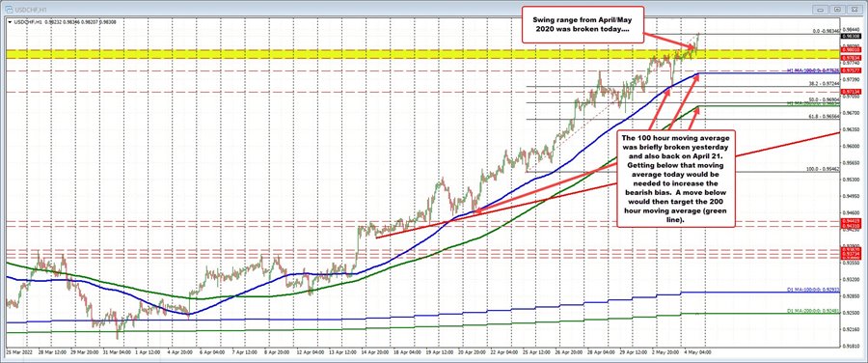Select the Fibonacci 38.2 level label
Image resolution: width=868 pixels, height=363 pixels.
825,83
